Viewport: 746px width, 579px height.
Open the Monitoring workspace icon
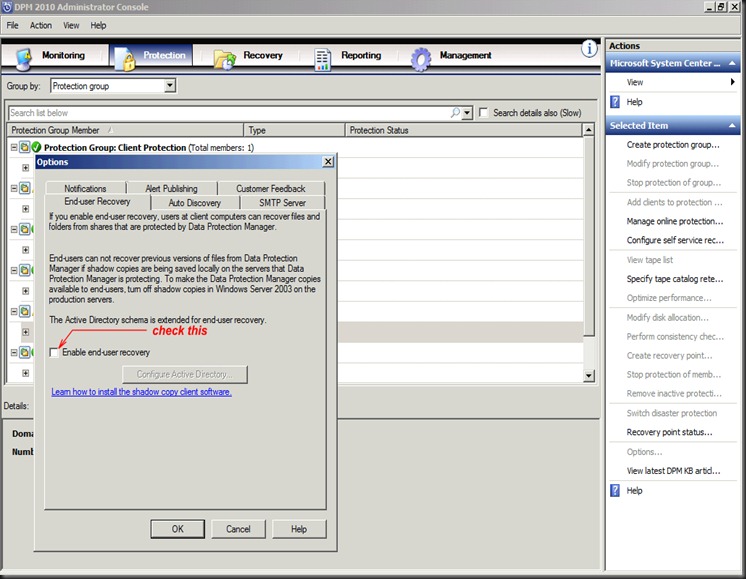click(23, 59)
